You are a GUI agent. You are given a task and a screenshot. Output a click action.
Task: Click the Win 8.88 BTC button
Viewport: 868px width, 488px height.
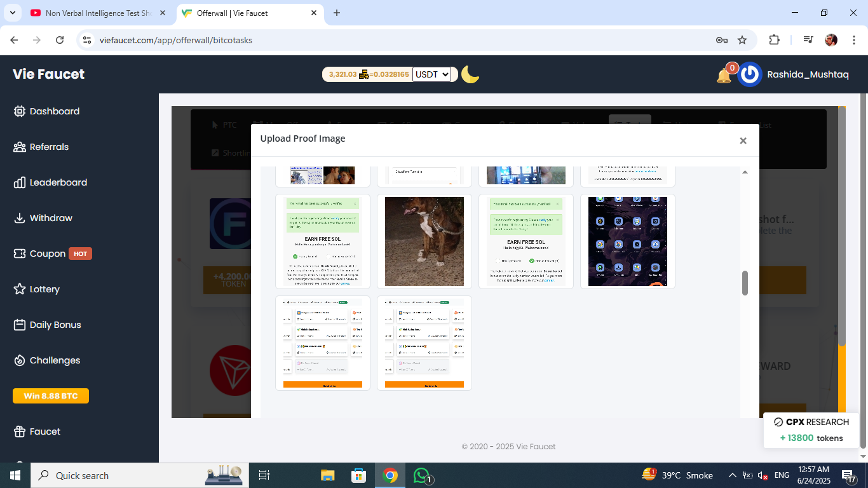click(51, 396)
